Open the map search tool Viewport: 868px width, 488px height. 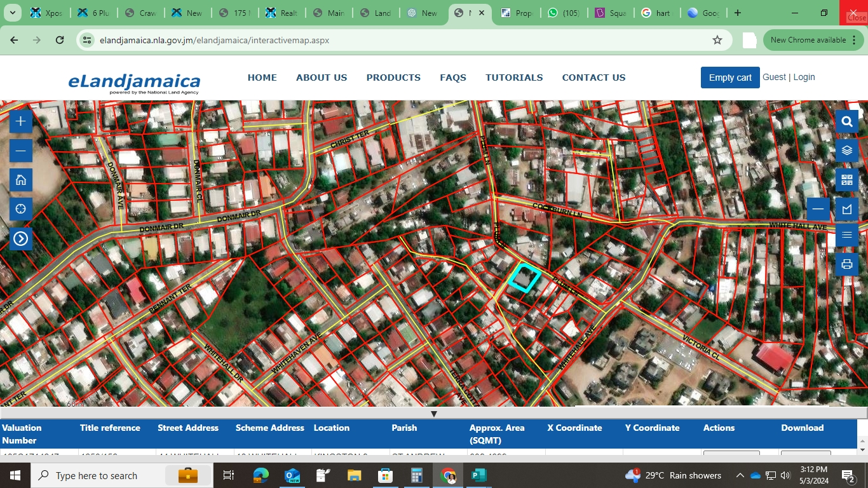point(846,121)
